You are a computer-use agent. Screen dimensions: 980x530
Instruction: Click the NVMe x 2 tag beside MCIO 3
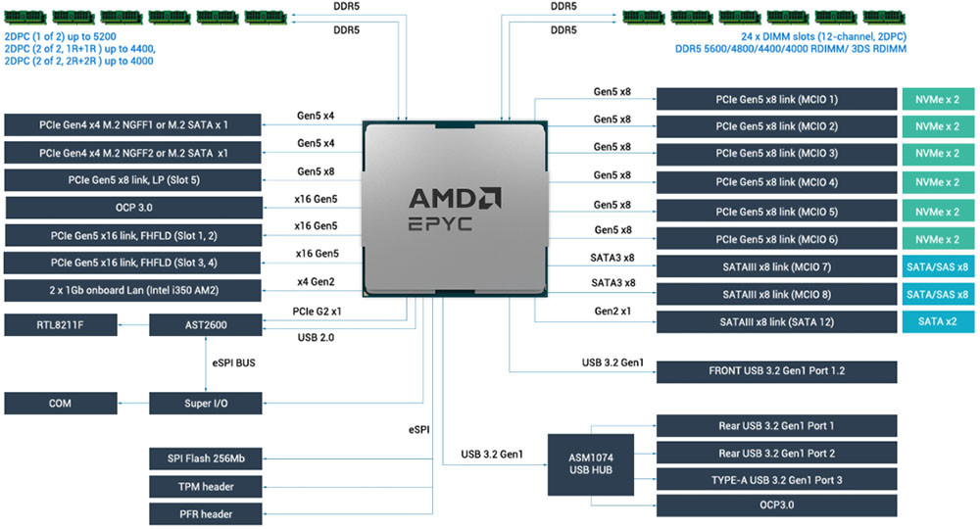(938, 154)
